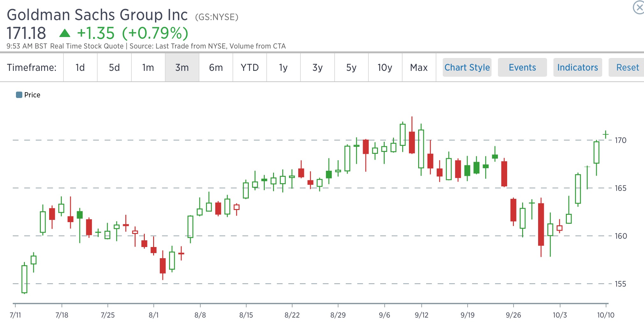Click the 9:53 AM BST timestamp
Screen dimensions: 644x330
pyautogui.click(x=27, y=46)
